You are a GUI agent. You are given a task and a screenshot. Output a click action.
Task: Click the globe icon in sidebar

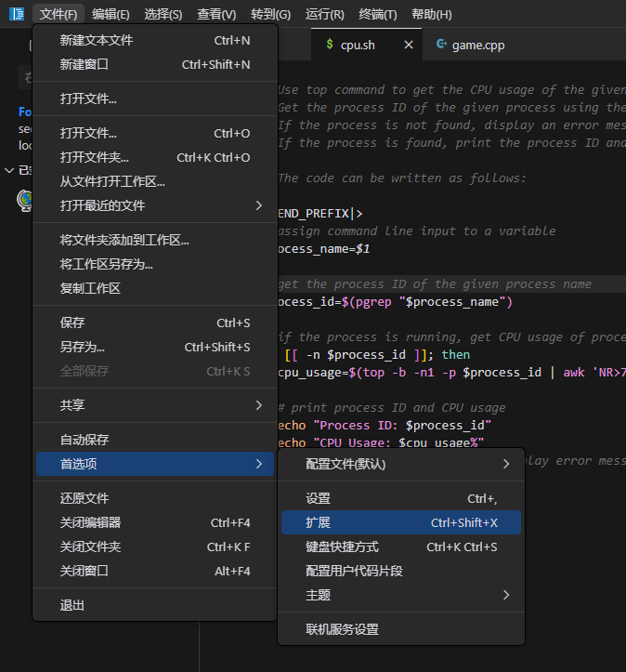click(x=25, y=200)
